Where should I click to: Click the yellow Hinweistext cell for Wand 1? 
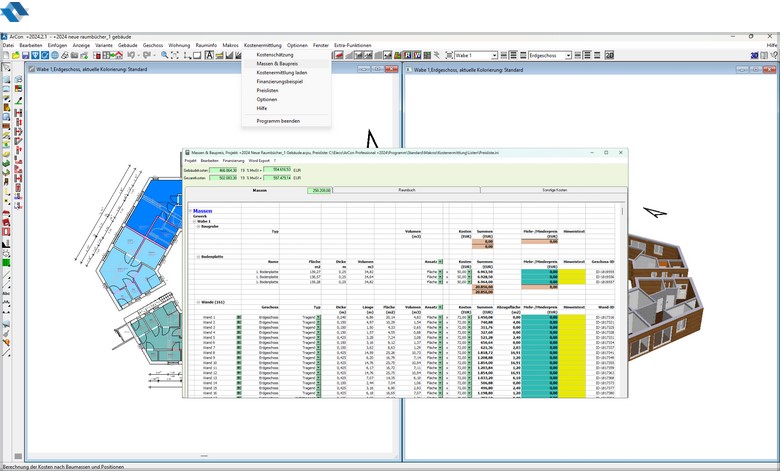pyautogui.click(x=572, y=317)
